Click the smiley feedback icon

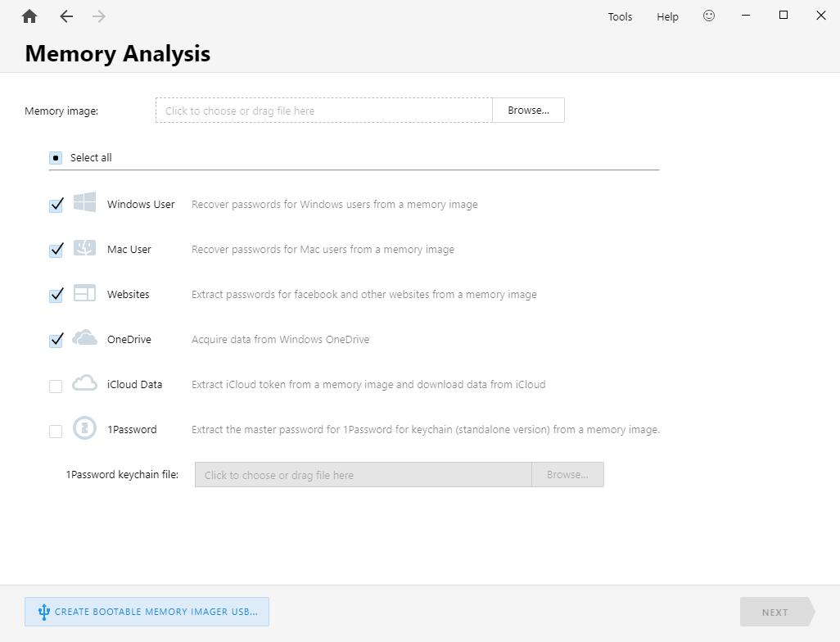tap(709, 16)
